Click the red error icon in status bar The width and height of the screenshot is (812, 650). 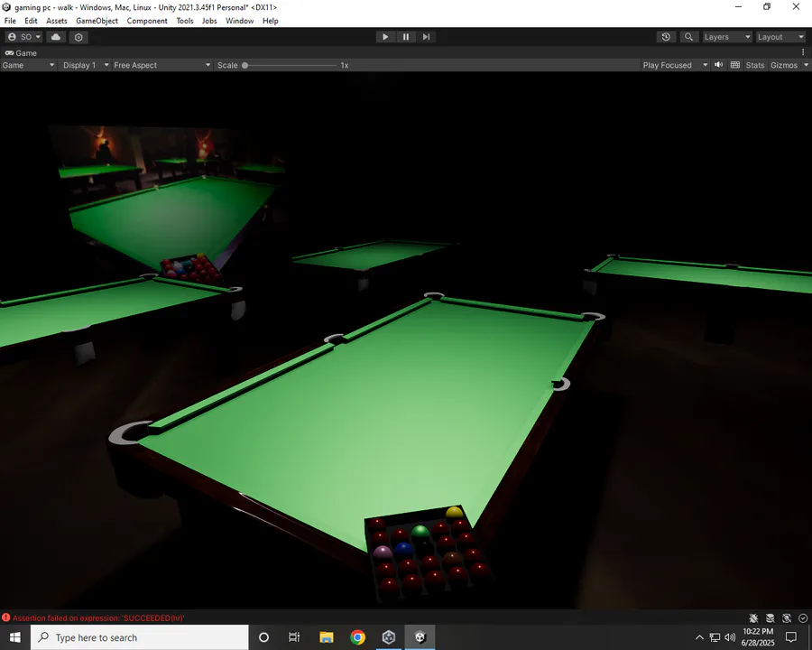[x=5, y=617]
